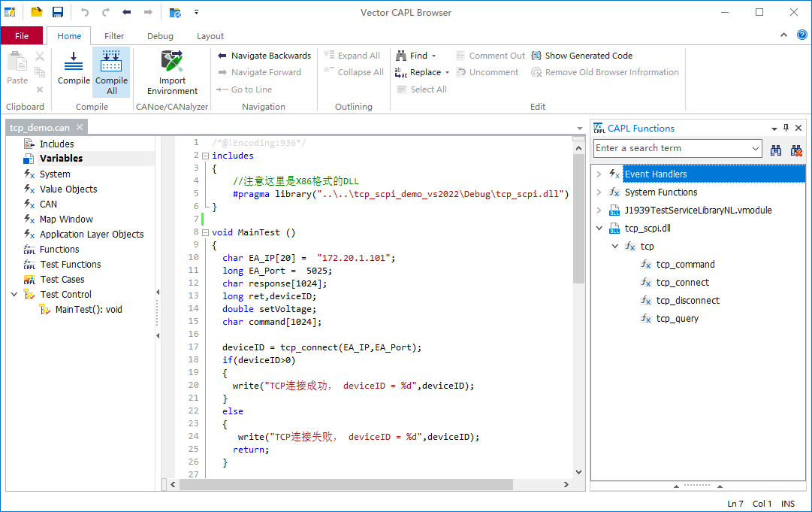The image size is (812, 512).
Task: Click the binoculars search icon in CAPL Functions
Action: pyautogui.click(x=776, y=150)
